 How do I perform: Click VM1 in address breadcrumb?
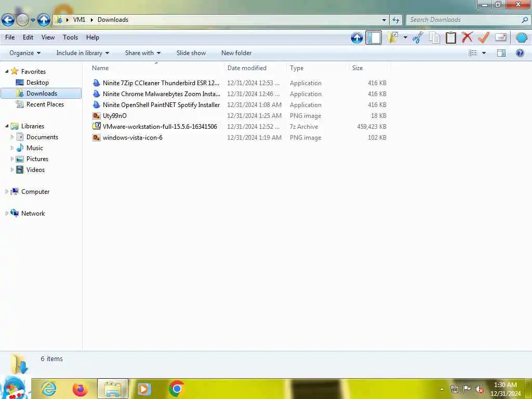79,20
